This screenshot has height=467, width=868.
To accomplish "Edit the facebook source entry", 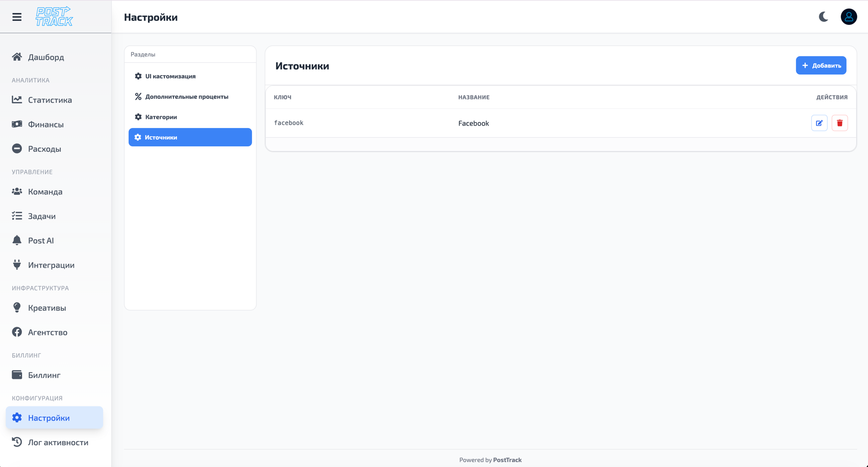I will click(x=819, y=123).
